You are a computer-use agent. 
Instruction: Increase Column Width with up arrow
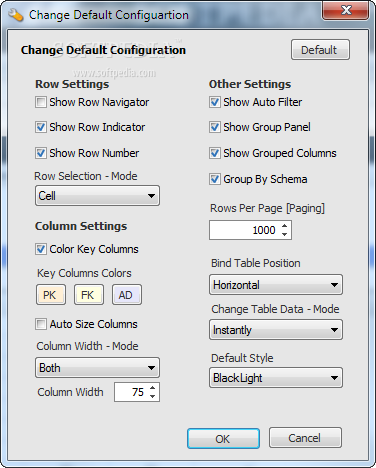click(153, 388)
